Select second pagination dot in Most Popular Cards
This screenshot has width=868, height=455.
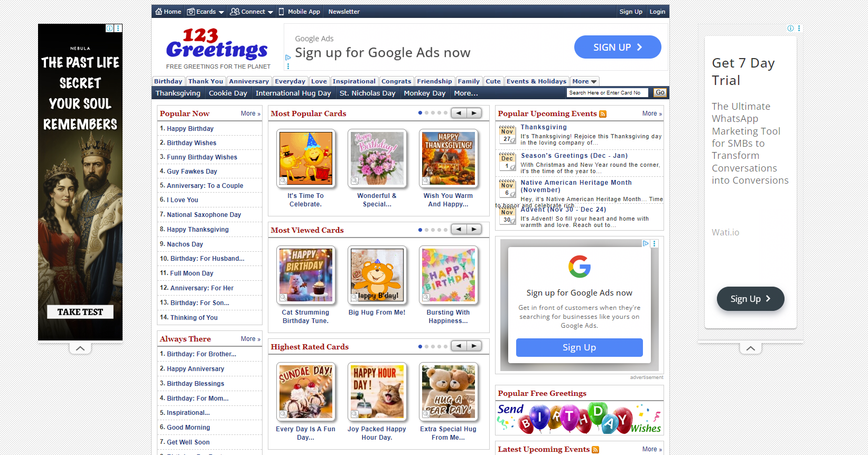[426, 113]
